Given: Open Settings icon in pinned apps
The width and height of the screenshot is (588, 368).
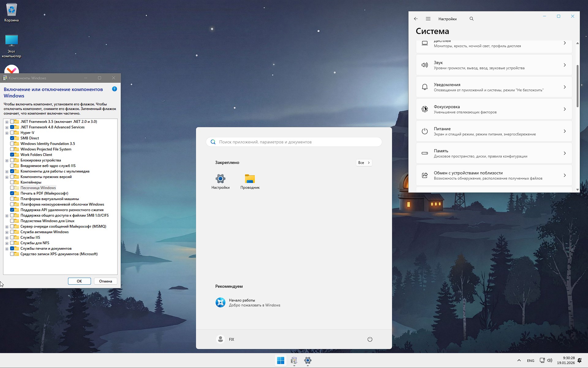Looking at the screenshot, I should 220,179.
